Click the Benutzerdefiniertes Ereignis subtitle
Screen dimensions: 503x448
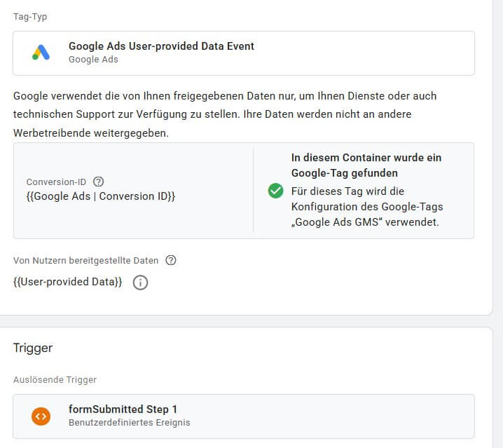[130, 422]
